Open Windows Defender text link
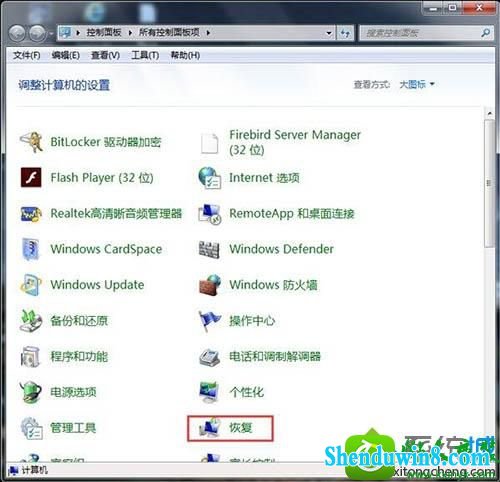500x482 pixels. (x=281, y=249)
